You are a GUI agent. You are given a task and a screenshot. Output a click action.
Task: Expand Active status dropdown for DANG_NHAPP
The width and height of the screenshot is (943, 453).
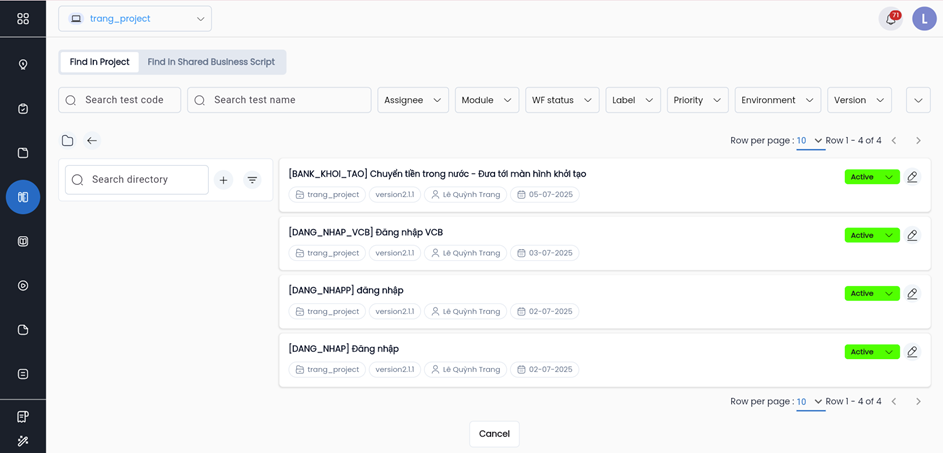(888, 294)
